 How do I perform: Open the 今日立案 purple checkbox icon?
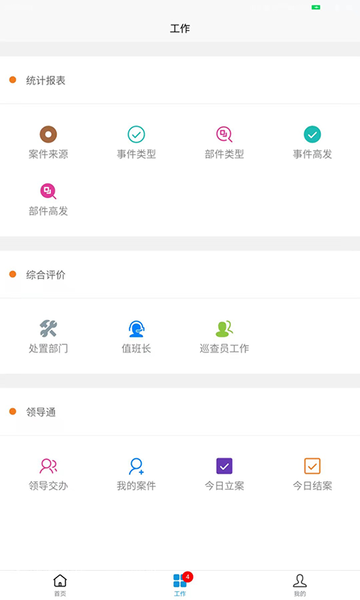coord(224,466)
